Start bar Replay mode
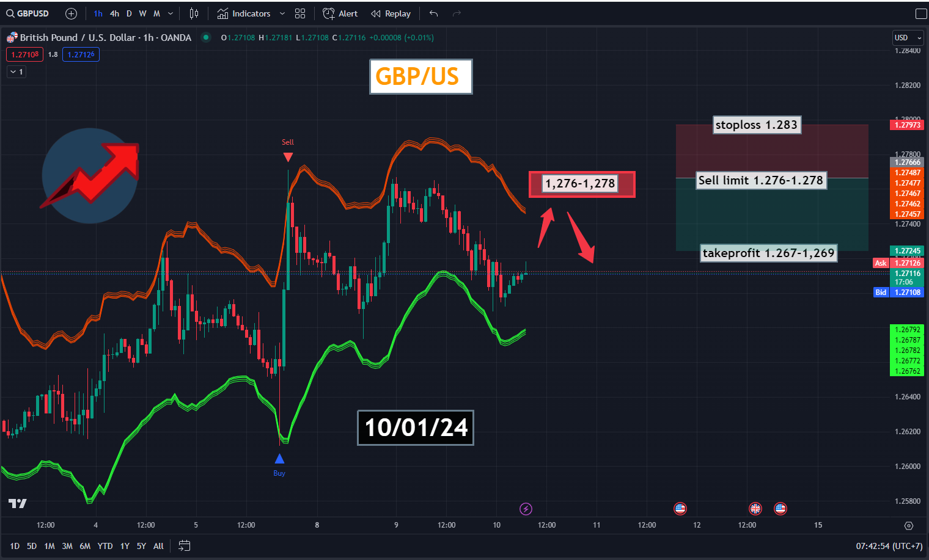This screenshot has width=929, height=560. [x=391, y=13]
